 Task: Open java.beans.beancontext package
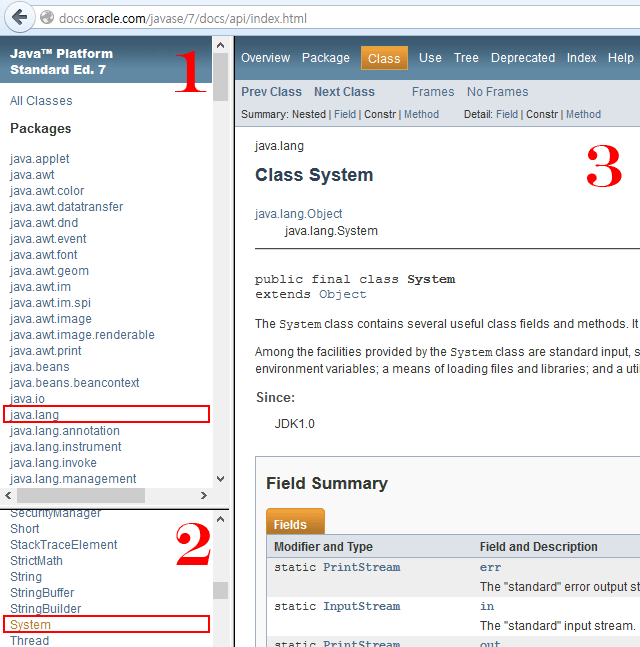(x=74, y=383)
